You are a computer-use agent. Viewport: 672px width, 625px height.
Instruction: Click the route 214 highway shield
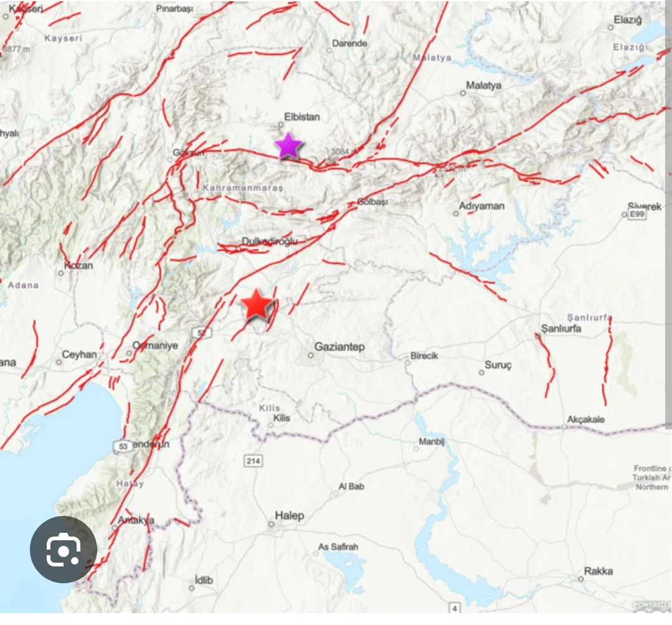(253, 461)
